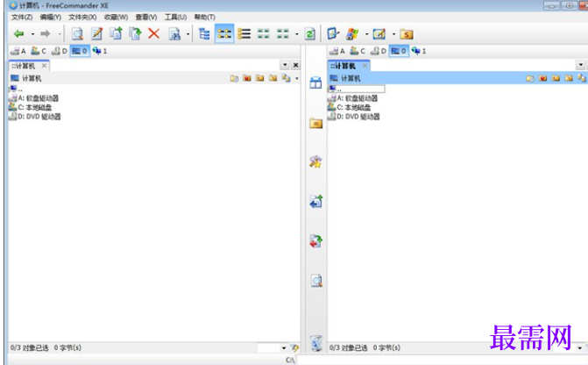Open left panel tab list dropdown arrow
Image resolution: width=588 pixels, height=365 pixels.
(285, 65)
